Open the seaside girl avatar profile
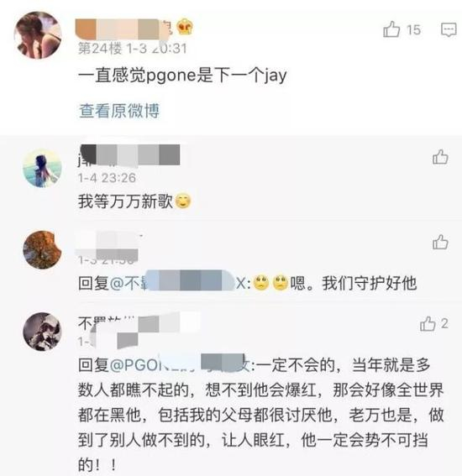The image size is (462, 476). coord(42,168)
